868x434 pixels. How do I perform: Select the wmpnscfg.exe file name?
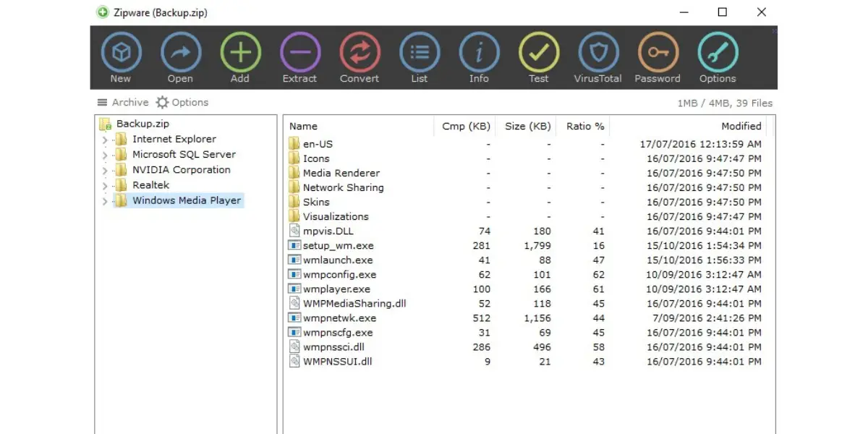click(338, 332)
